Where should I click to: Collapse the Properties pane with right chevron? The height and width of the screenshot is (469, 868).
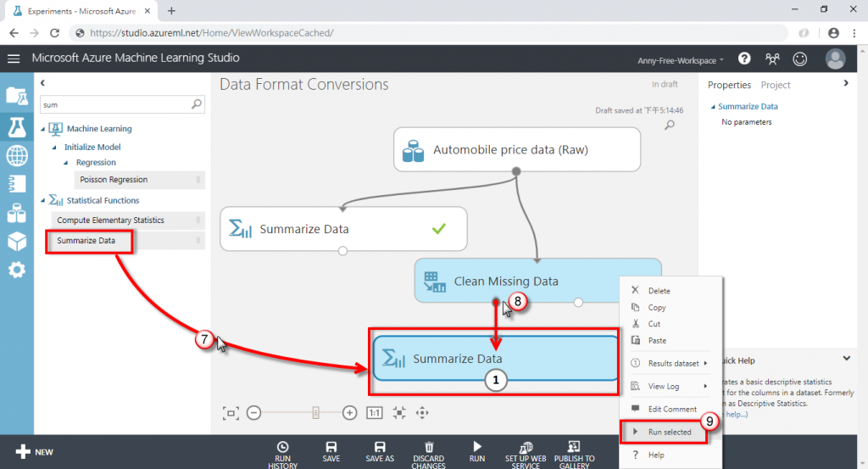pyautogui.click(x=846, y=83)
